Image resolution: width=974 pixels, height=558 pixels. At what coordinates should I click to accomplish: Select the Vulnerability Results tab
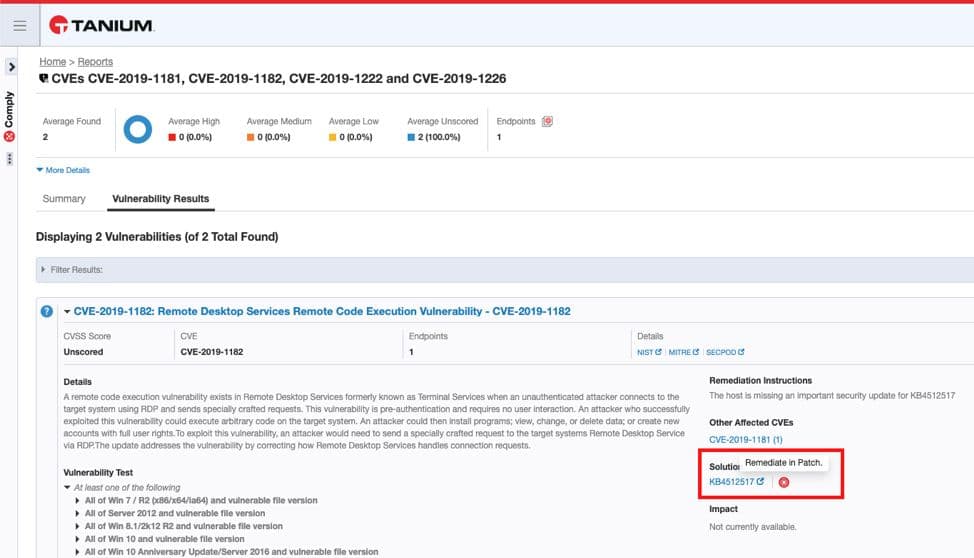tap(160, 199)
